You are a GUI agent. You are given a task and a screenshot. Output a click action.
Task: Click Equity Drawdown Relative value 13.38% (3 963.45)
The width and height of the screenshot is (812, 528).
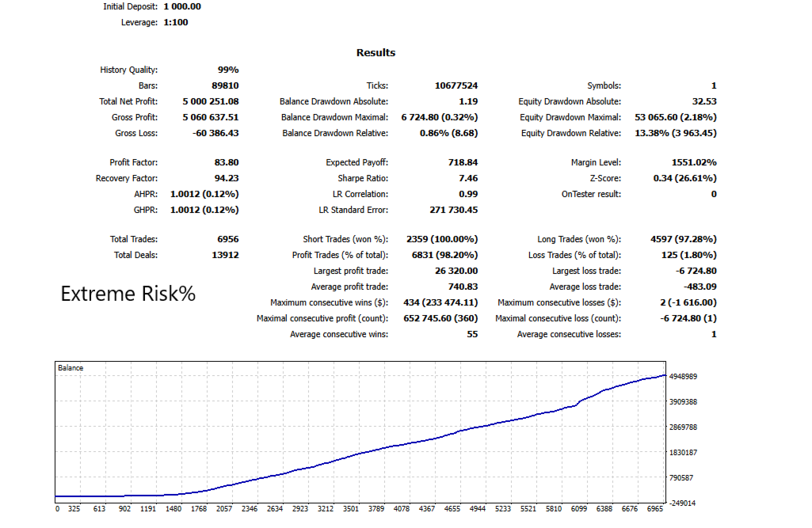(x=676, y=133)
